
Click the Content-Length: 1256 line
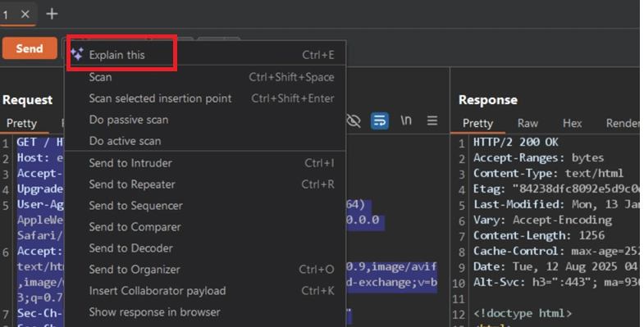tap(539, 235)
